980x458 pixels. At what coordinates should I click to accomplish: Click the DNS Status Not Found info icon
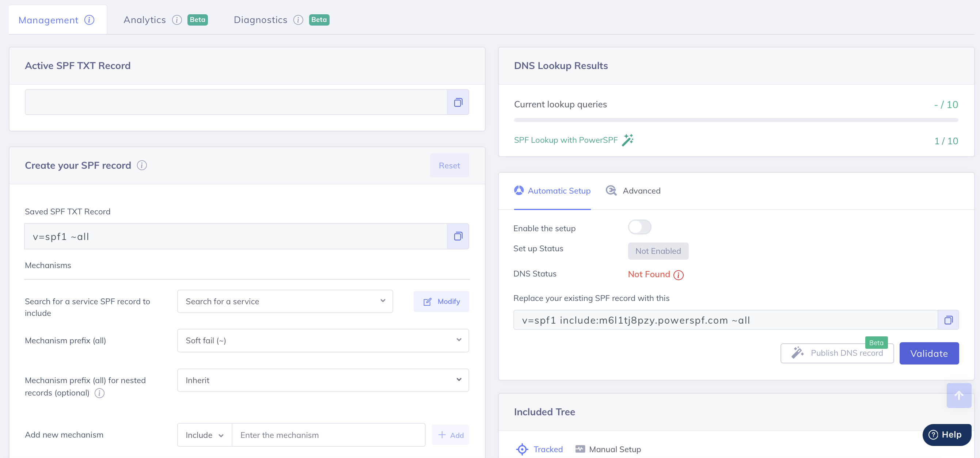click(678, 275)
